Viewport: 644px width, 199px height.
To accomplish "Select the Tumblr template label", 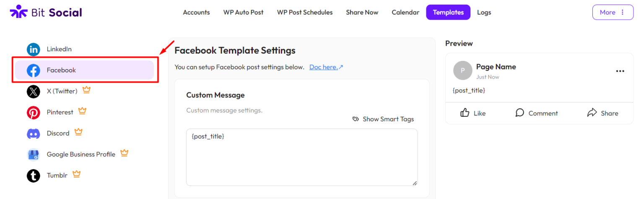I will (57, 175).
